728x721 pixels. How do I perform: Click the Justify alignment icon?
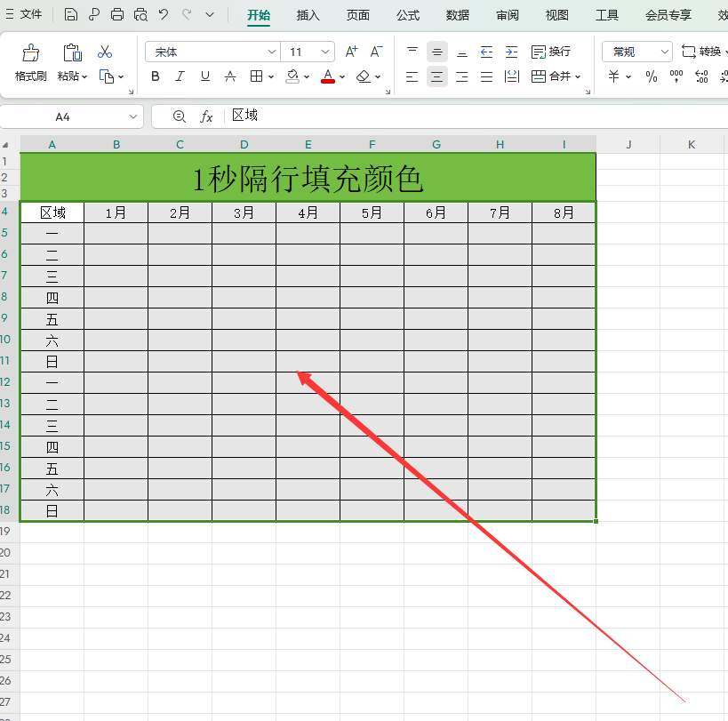(x=486, y=76)
